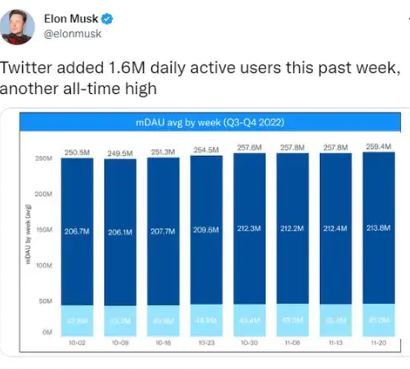
Task: Click the vertical mDAU by week axis title
Action: click(29, 234)
